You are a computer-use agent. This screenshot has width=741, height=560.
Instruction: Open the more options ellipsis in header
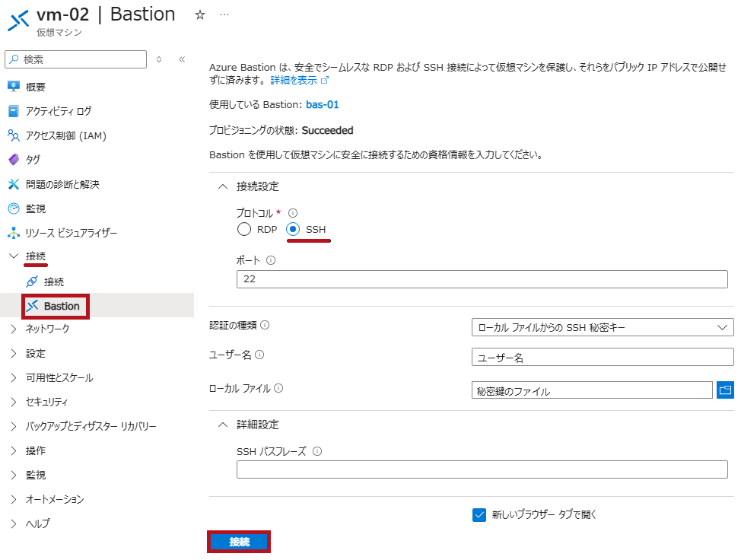[x=224, y=14]
